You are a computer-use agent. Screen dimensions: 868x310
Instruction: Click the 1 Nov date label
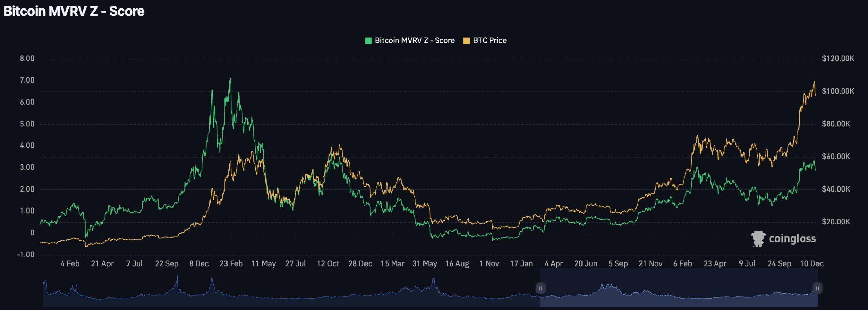489,264
